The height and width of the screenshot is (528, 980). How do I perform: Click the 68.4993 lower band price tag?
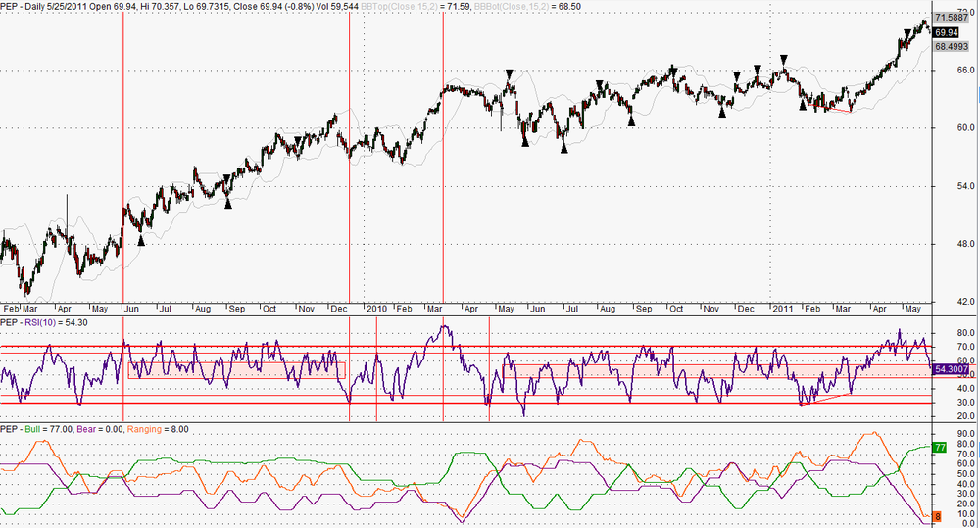point(952,46)
